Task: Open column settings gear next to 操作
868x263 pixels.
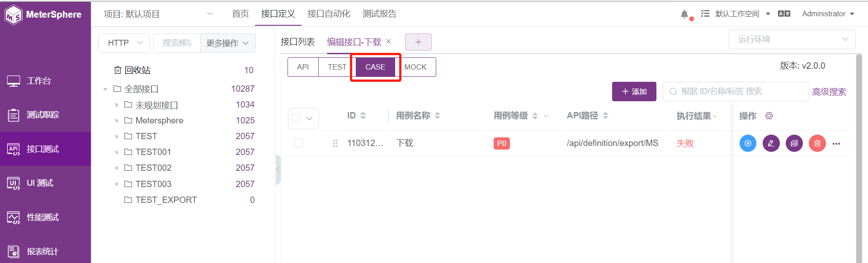Action: pyautogui.click(x=769, y=116)
